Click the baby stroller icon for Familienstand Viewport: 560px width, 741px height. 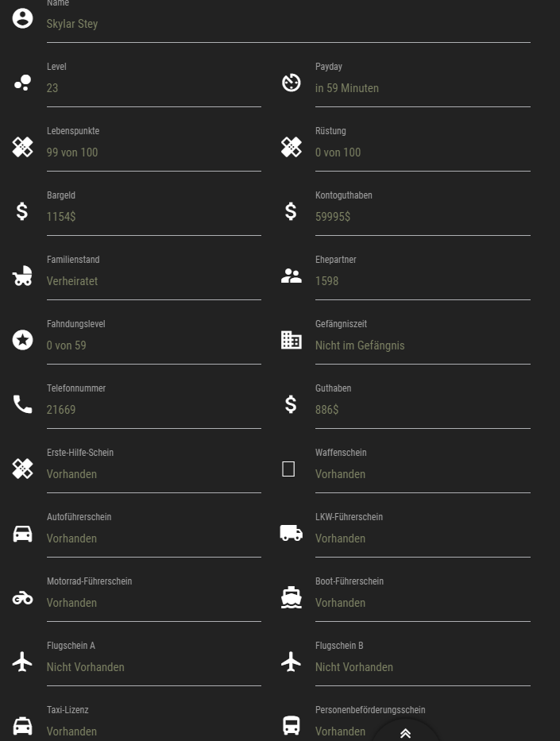[x=22, y=276]
